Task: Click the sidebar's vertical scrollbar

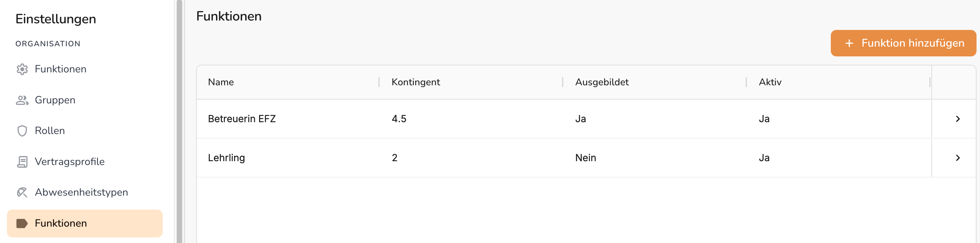Action: point(179,122)
